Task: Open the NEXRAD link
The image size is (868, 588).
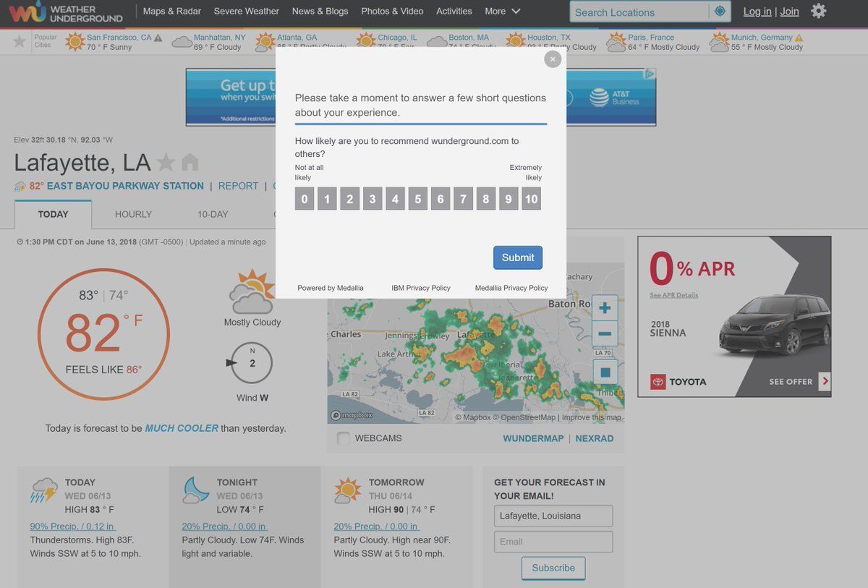Action: tap(595, 438)
